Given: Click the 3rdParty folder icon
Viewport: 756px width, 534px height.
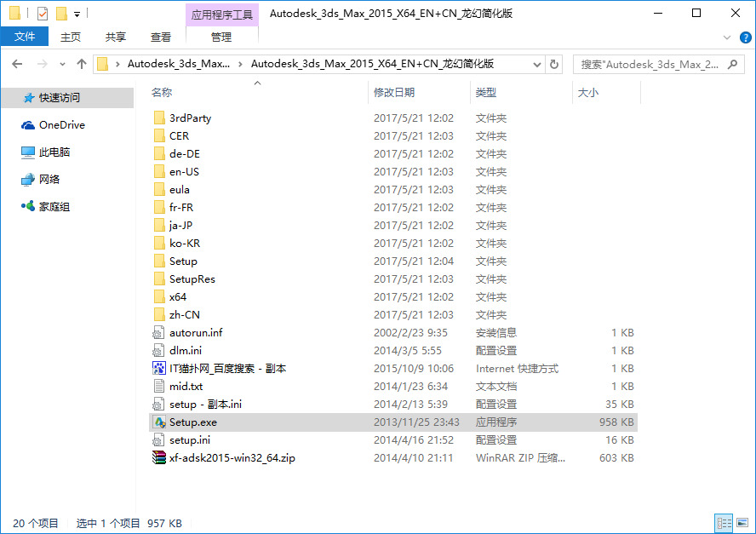Looking at the screenshot, I should pos(159,118).
